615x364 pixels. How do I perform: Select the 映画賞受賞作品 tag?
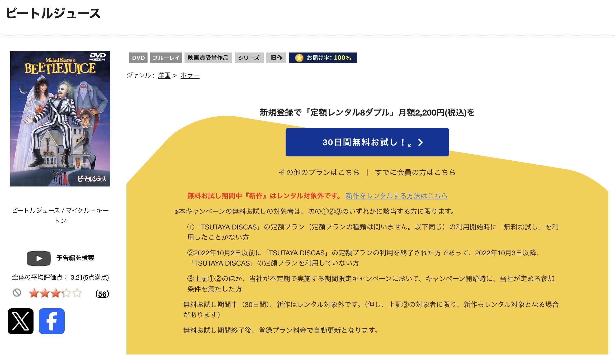(x=208, y=58)
